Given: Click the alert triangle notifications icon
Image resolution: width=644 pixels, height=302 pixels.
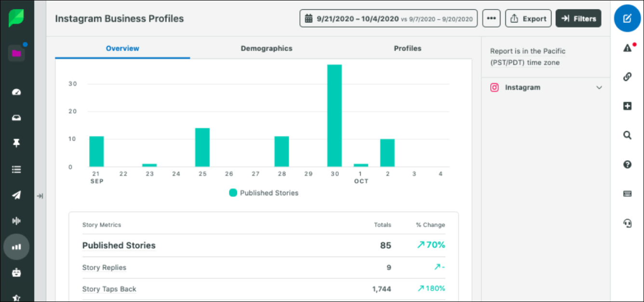Looking at the screenshot, I should coord(627,47).
